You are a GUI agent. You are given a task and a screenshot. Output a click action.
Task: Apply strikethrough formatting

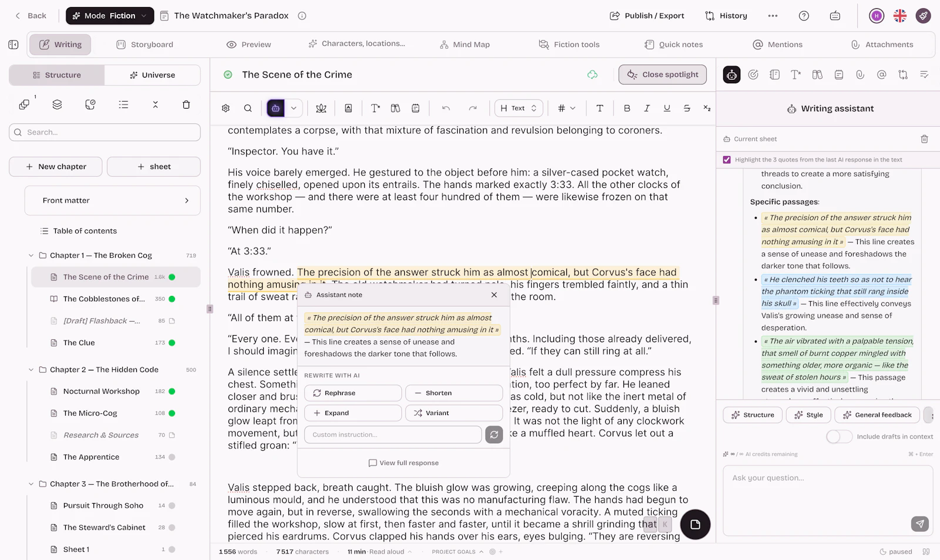[x=687, y=108]
